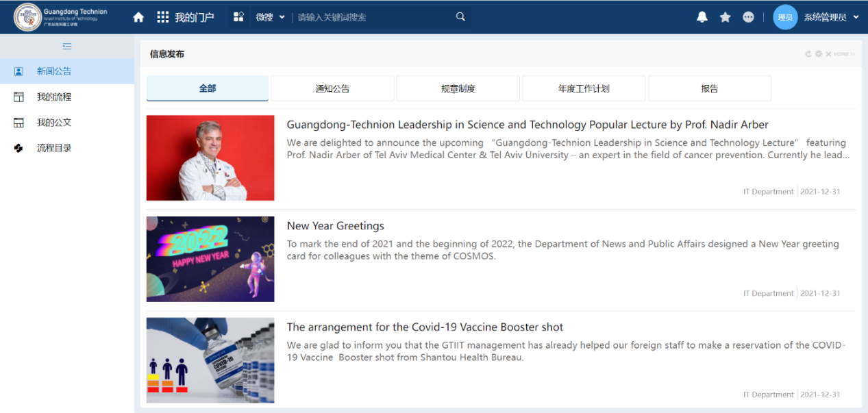Click the user avatar circle
This screenshot has width=868, height=413.
coord(785,17)
